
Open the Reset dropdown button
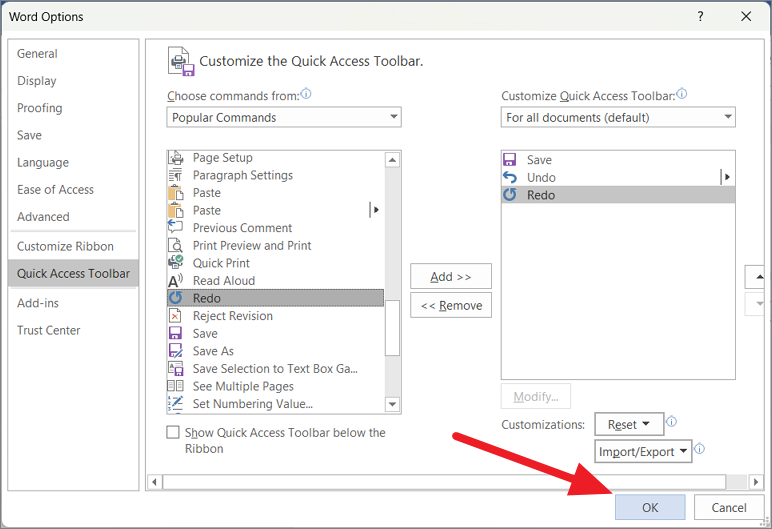tap(629, 424)
